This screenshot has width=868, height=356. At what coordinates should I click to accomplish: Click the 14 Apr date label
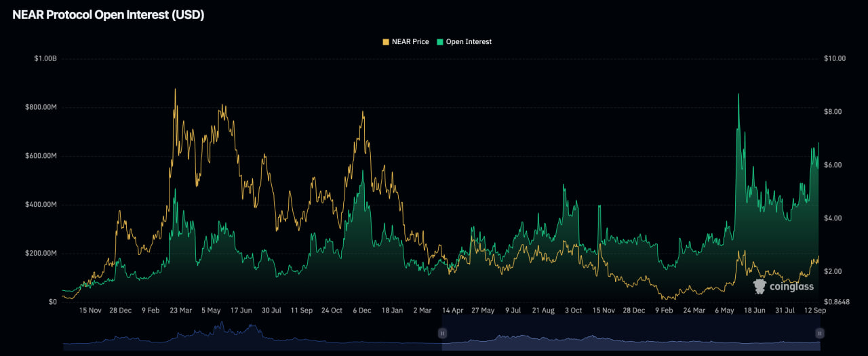452,311
